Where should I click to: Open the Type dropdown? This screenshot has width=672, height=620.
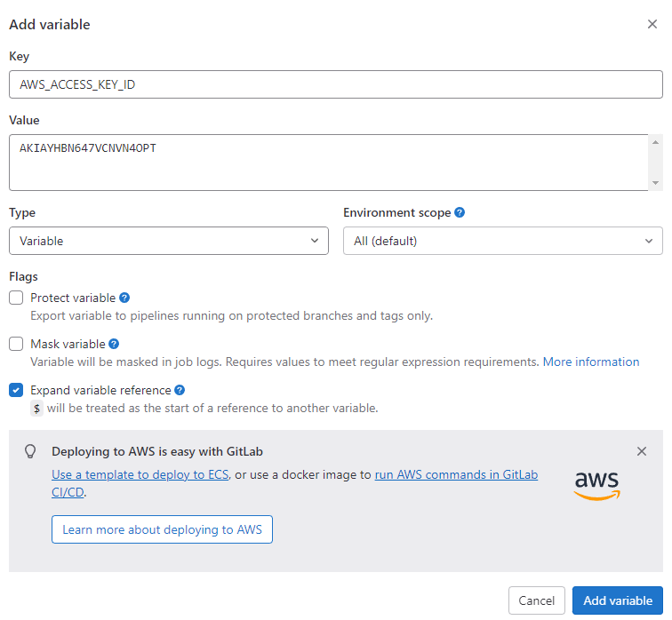click(169, 241)
